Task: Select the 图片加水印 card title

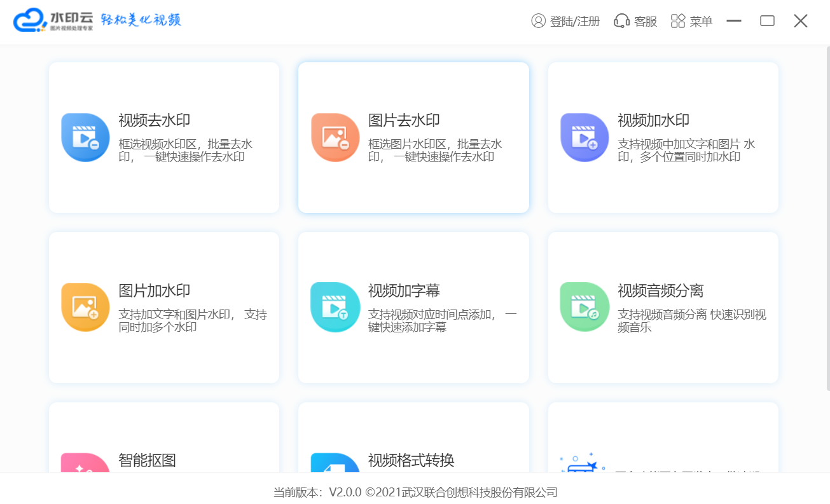Action: coord(155,291)
